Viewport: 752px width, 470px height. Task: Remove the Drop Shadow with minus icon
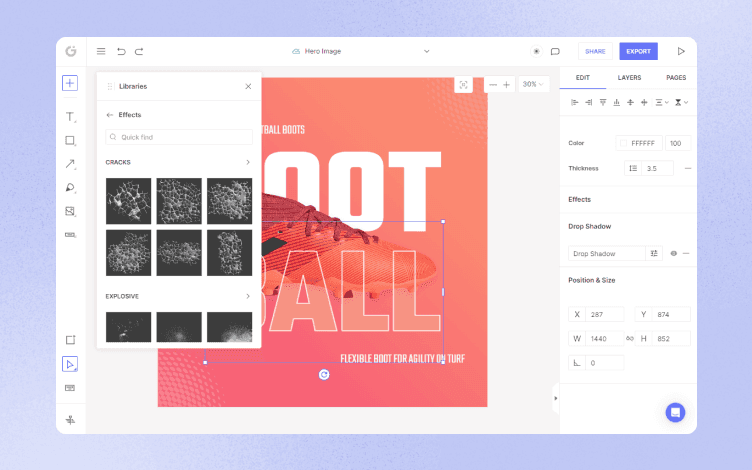pos(686,253)
